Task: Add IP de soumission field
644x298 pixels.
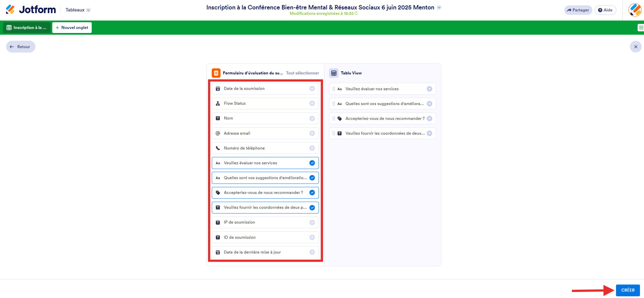Action: pos(312,222)
